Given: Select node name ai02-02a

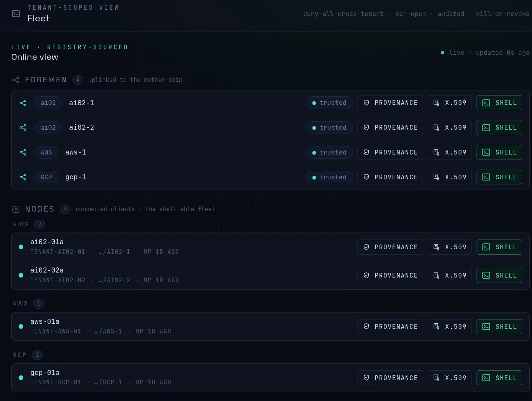Looking at the screenshot, I should 47,270.
